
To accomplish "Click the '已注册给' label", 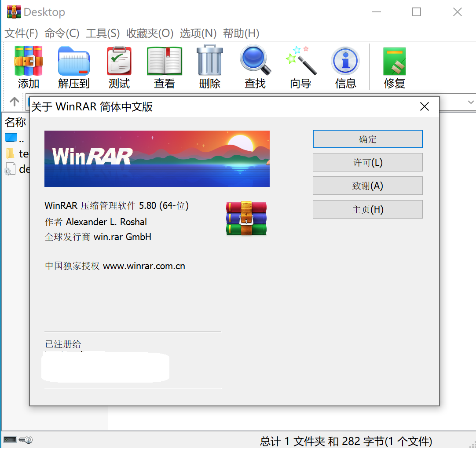I will pyautogui.click(x=63, y=344).
